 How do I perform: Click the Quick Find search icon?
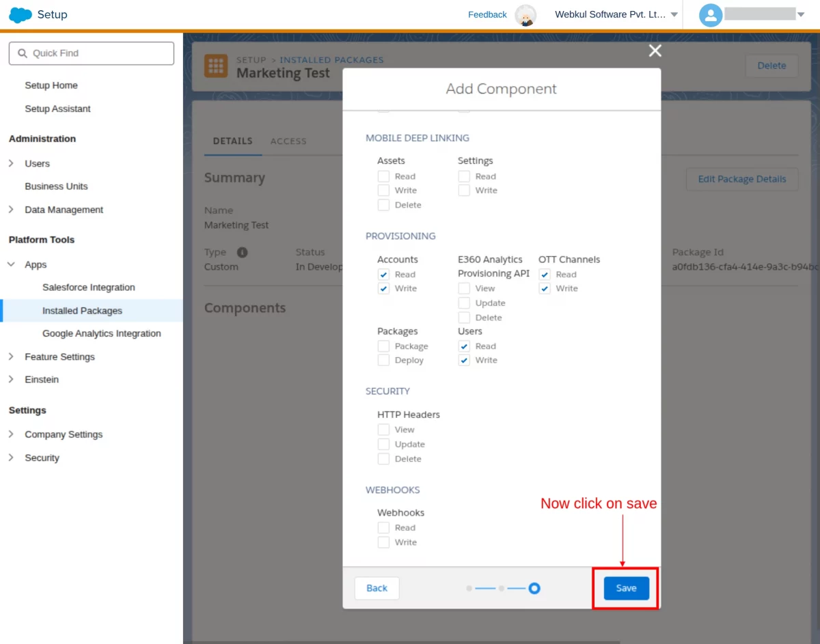23,53
